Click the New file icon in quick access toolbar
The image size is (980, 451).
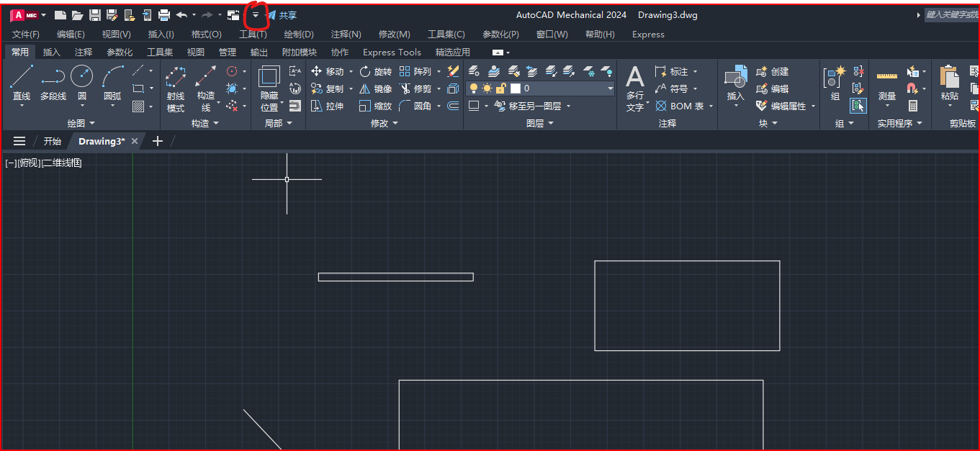[x=60, y=15]
